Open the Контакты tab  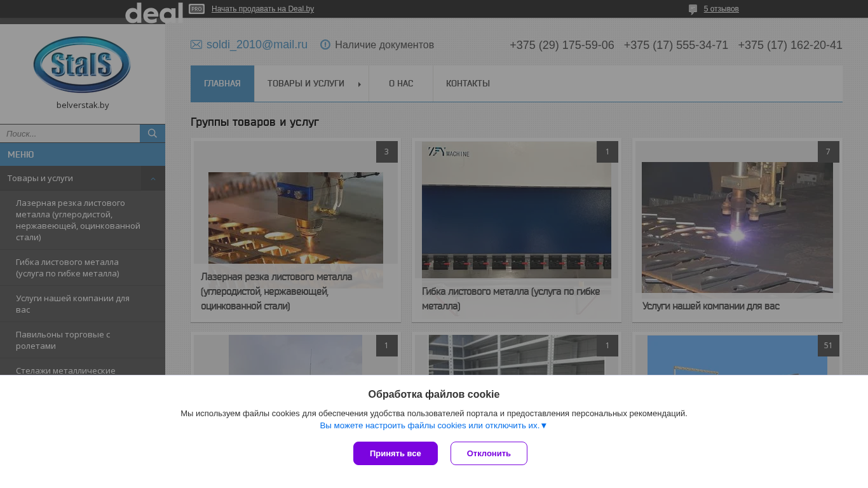pyautogui.click(x=468, y=83)
